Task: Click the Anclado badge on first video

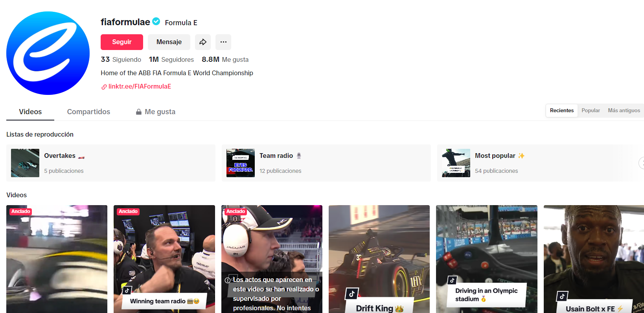Action: click(21, 211)
